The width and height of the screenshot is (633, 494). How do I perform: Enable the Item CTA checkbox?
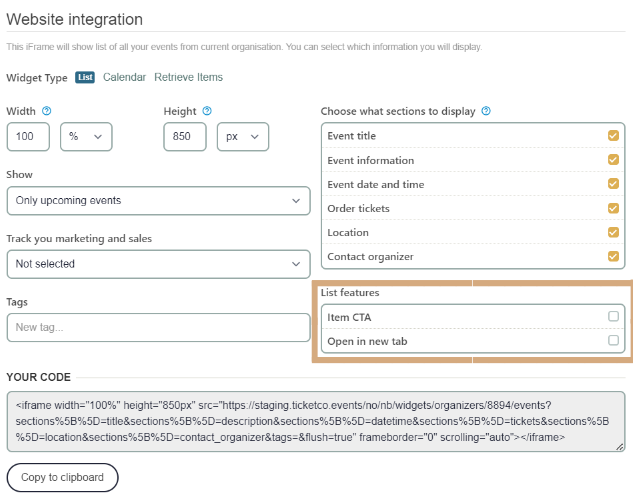click(x=613, y=316)
